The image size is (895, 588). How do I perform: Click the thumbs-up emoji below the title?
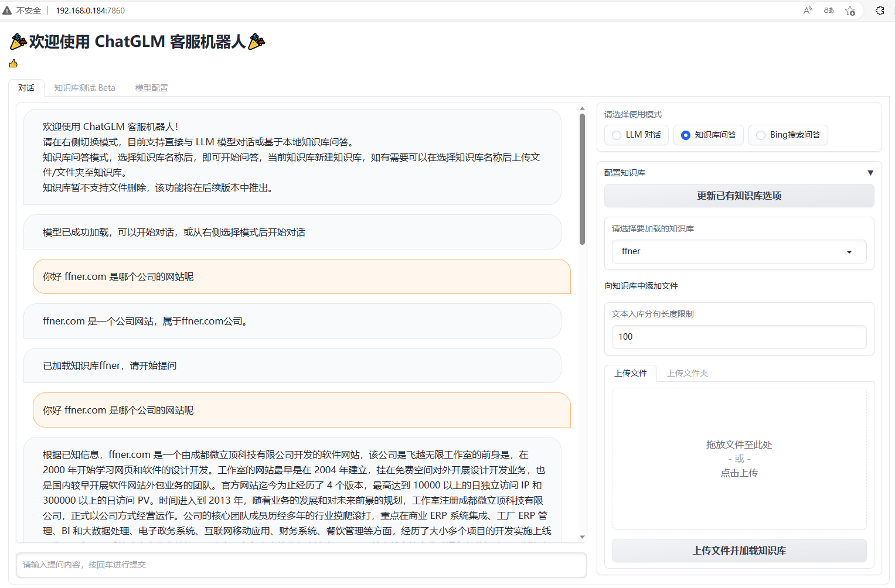13,63
